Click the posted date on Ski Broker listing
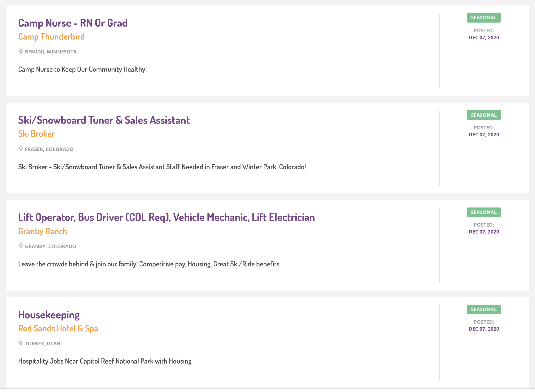The width and height of the screenshot is (535, 392). tap(484, 135)
